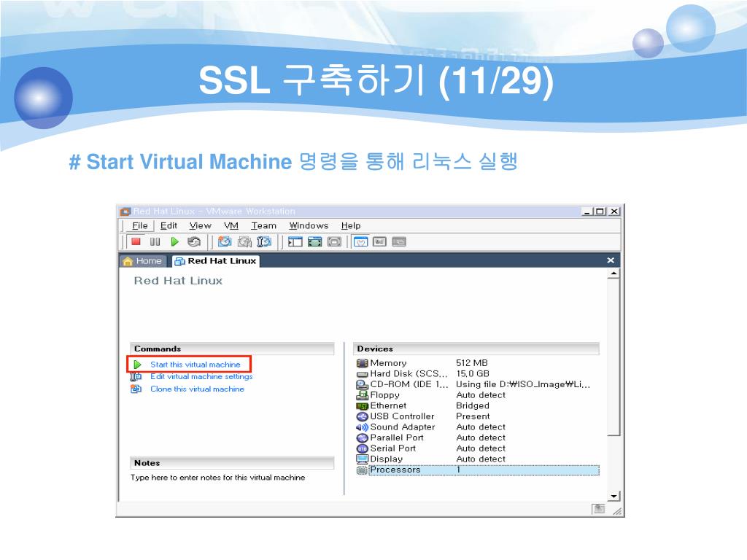The image size is (747, 560).
Task: Select the Floppy device icon
Action: 362,395
